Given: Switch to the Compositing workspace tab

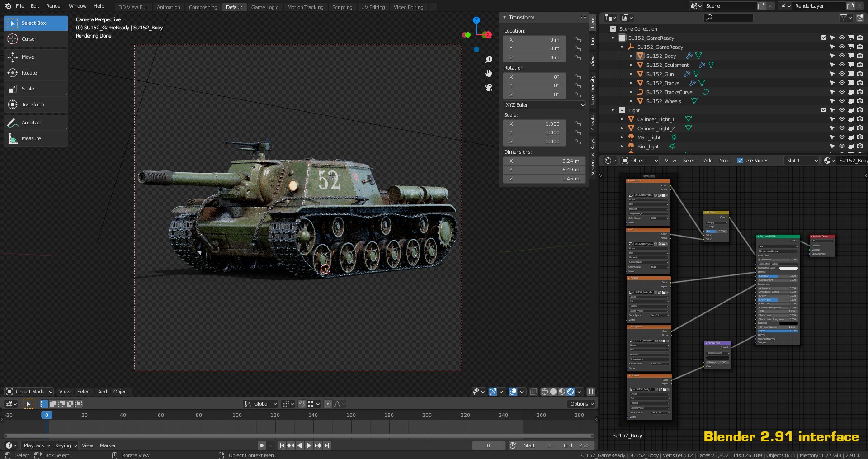Looking at the screenshot, I should coord(203,7).
